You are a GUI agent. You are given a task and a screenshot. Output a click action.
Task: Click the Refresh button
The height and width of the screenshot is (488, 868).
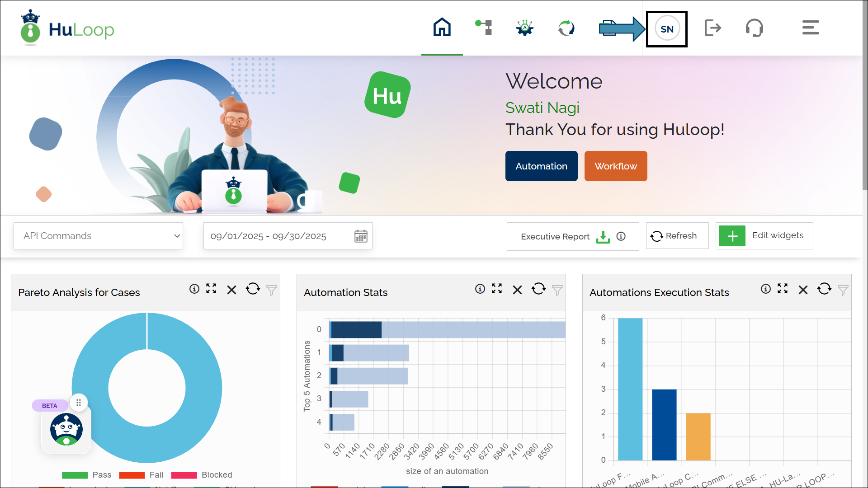point(677,236)
